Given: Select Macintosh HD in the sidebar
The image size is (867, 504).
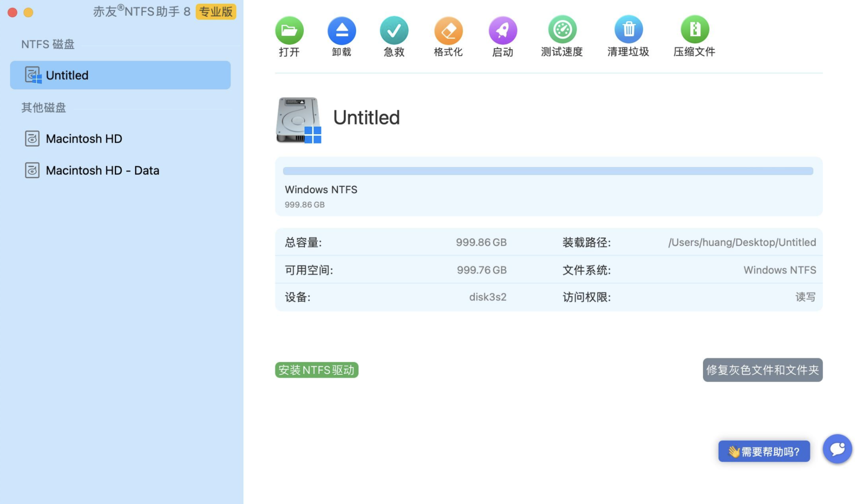Looking at the screenshot, I should pos(120,138).
